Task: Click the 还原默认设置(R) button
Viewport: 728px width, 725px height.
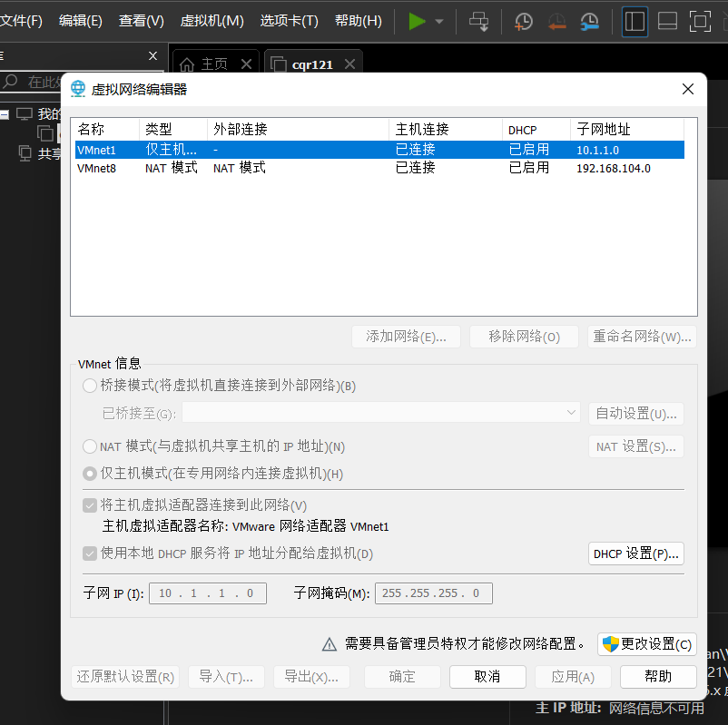Action: pyautogui.click(x=125, y=677)
